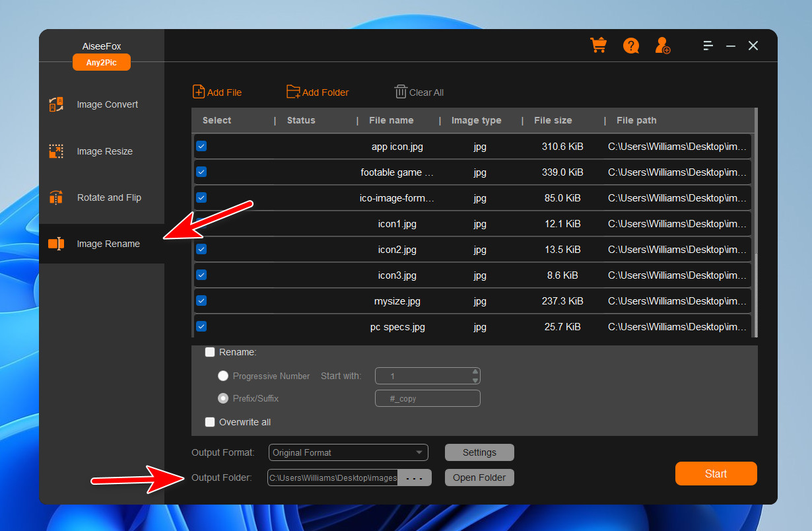Enable the Rename checkbox
The width and height of the screenshot is (812, 531).
click(x=210, y=352)
